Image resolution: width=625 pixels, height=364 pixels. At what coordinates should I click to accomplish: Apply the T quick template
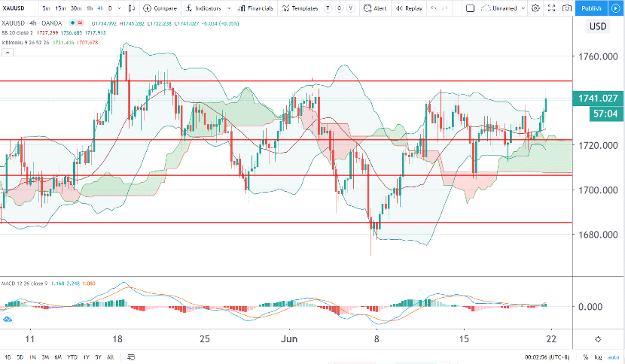tap(328, 8)
